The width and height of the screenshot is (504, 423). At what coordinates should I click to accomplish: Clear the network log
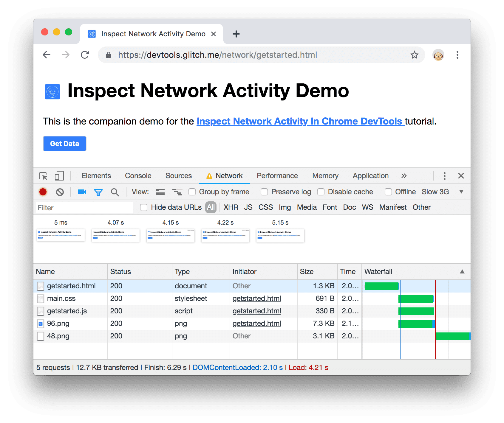tap(60, 192)
